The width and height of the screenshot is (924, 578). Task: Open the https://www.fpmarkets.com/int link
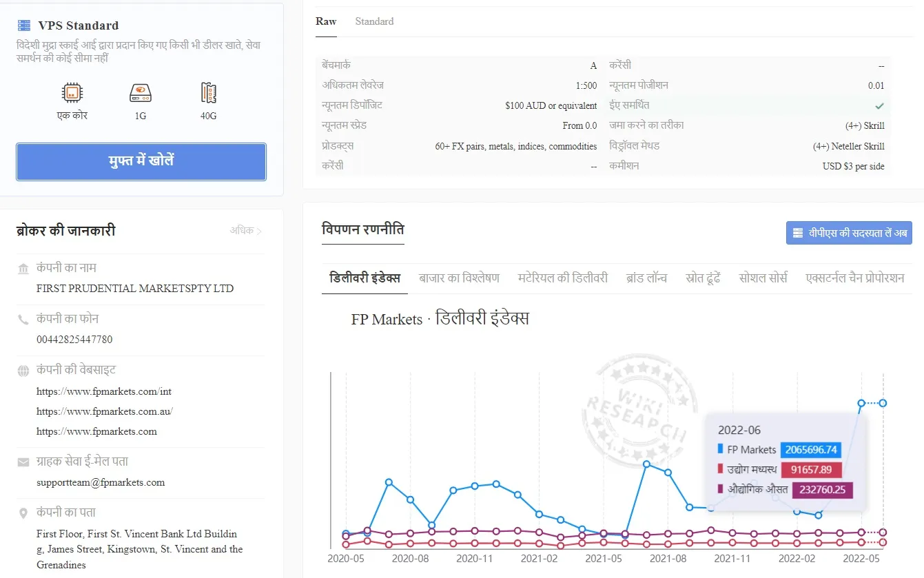tap(104, 391)
